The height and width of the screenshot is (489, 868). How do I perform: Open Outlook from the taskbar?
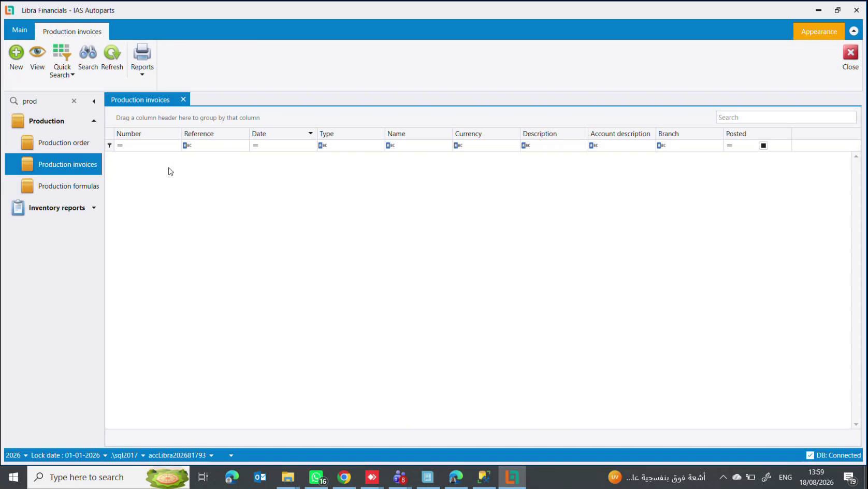[x=260, y=477]
